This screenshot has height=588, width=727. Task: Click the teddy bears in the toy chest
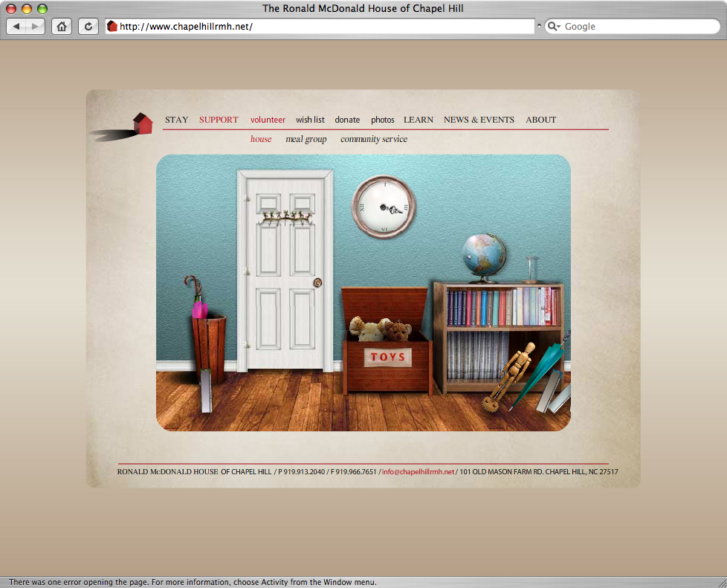(380, 329)
